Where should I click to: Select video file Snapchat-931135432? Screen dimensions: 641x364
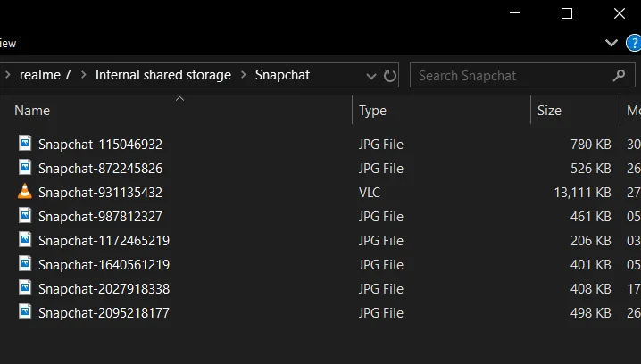tap(100, 193)
